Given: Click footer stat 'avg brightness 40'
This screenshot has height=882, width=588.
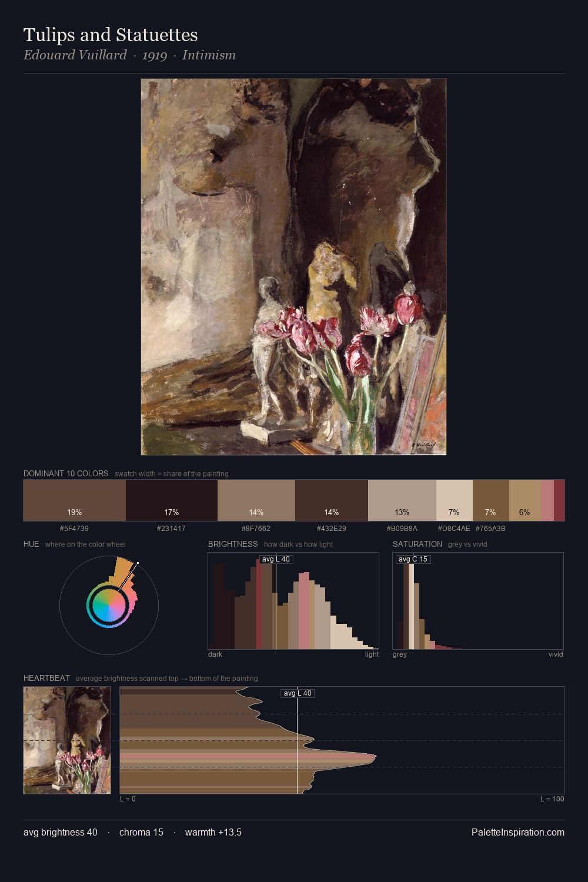Looking at the screenshot, I should point(61,832).
